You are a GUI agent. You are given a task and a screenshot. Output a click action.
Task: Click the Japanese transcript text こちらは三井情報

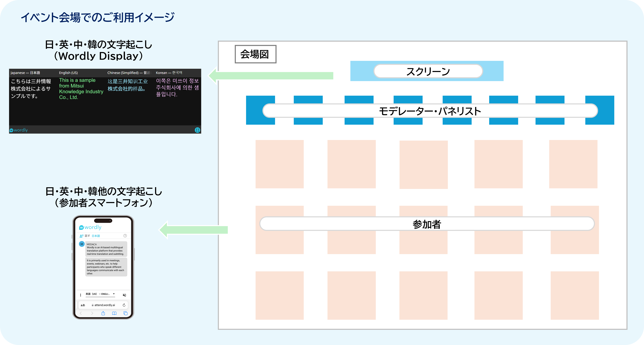point(31,89)
